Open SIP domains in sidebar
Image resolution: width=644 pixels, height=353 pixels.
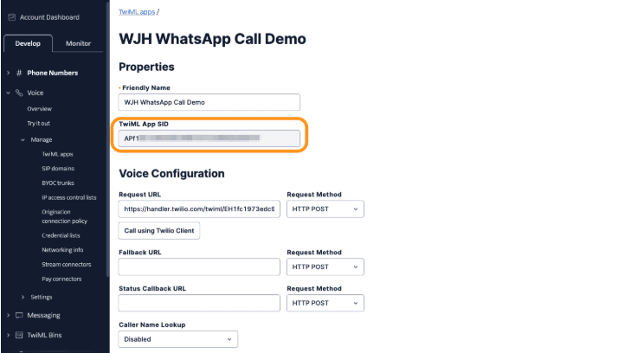58,168
